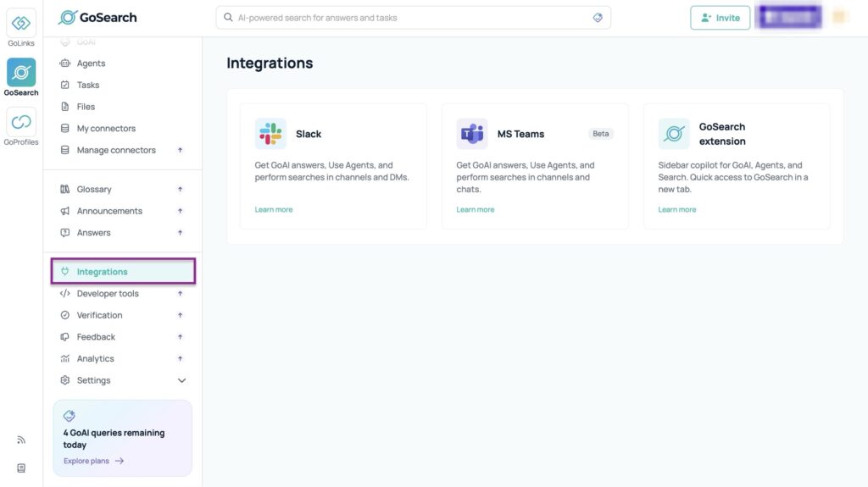
Task: Click the Explore plans link
Action: tap(93, 461)
